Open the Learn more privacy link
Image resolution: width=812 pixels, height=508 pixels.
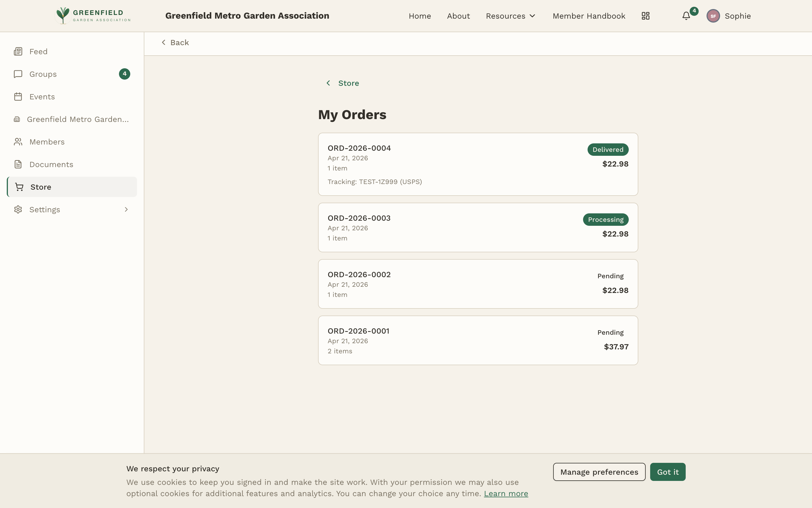coord(506,493)
